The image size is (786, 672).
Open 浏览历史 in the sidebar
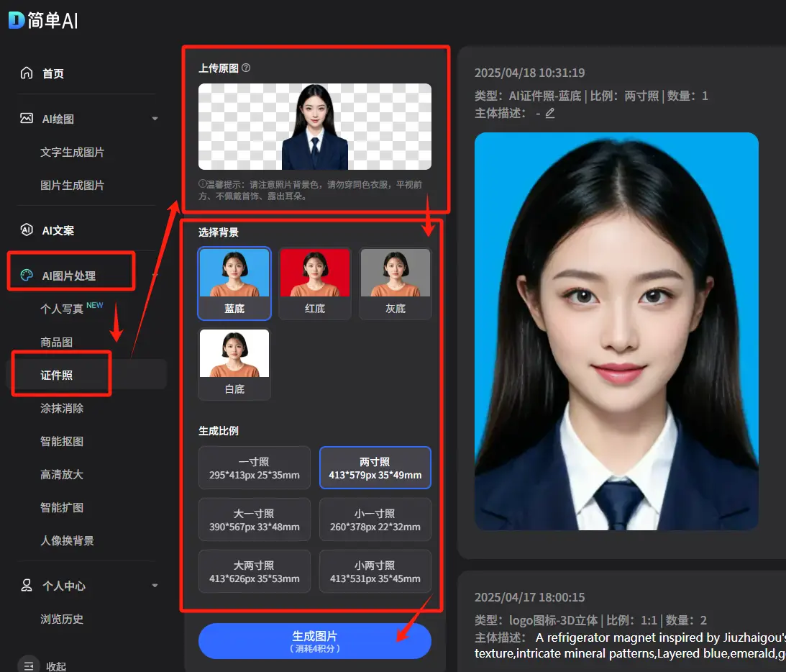click(61, 619)
